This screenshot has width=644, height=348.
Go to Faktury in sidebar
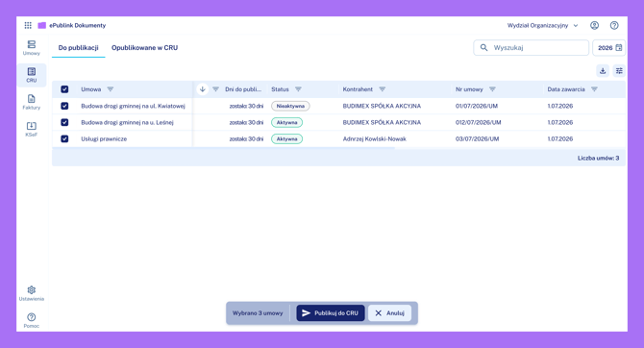[x=31, y=102]
